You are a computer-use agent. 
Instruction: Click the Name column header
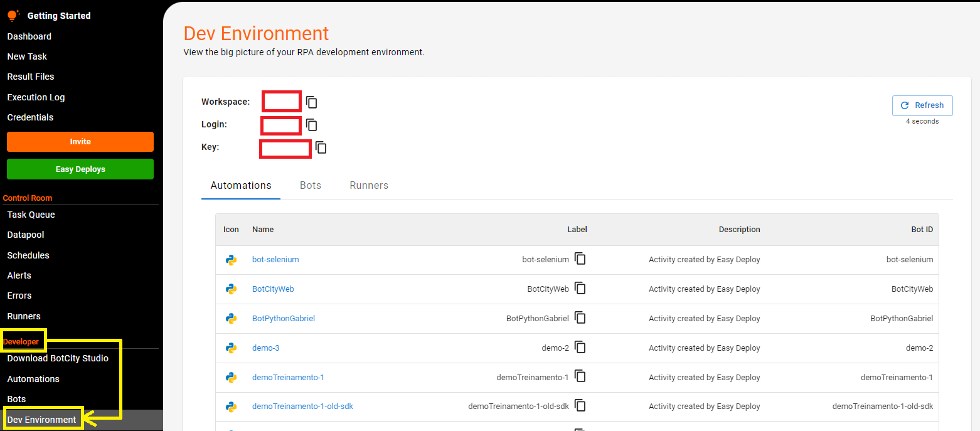263,230
